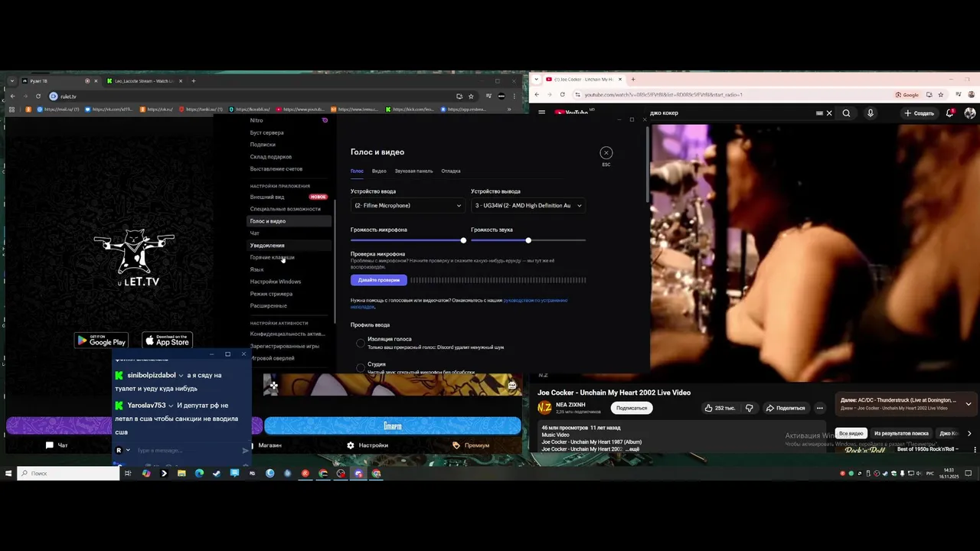Open the more actions menu under the video
This screenshot has width=980, height=551.
pos(819,408)
